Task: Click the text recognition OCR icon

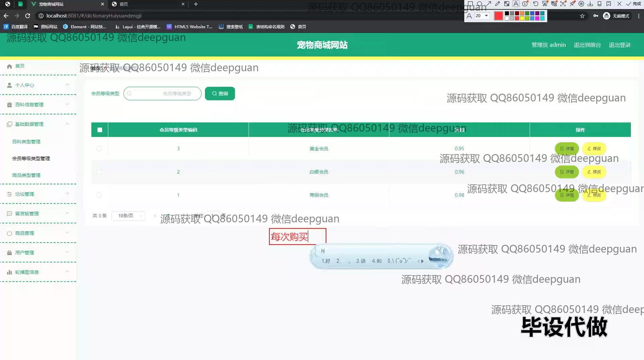Action: [563, 4]
